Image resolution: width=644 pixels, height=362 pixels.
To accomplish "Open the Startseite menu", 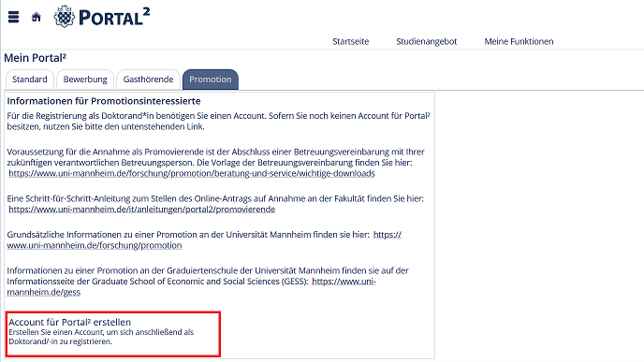I will [x=351, y=41].
